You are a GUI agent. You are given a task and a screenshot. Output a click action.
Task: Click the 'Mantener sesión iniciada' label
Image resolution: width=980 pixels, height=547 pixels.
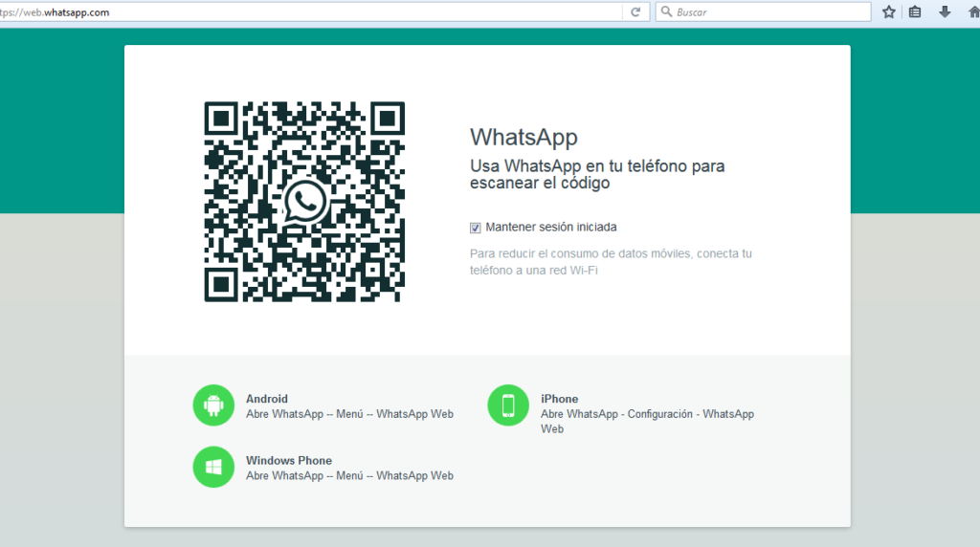coord(551,228)
